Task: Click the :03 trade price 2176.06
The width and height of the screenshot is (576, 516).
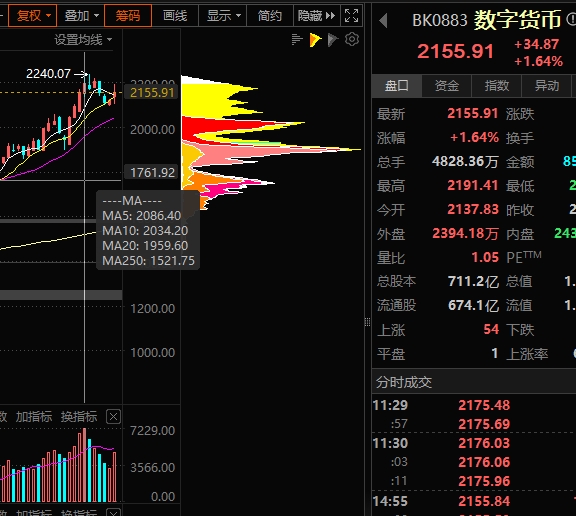Action: tap(484, 462)
